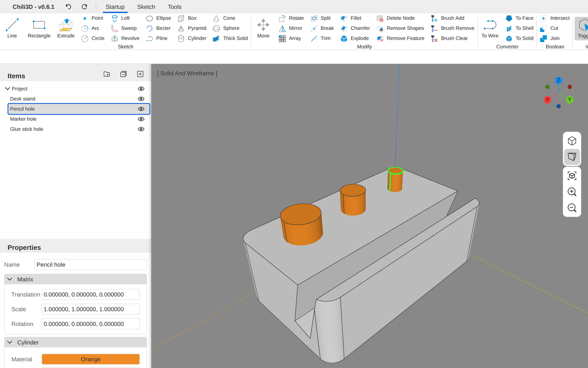
Task: Use Remove Shapes tool
Action: tap(400, 28)
